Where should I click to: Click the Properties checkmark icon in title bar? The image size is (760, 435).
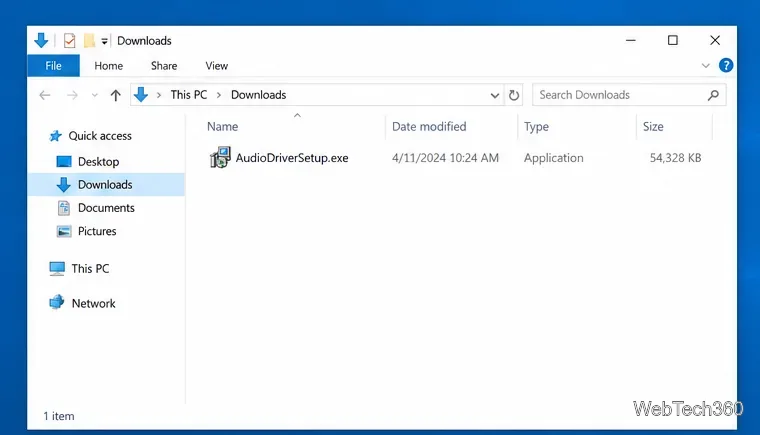[x=69, y=41]
